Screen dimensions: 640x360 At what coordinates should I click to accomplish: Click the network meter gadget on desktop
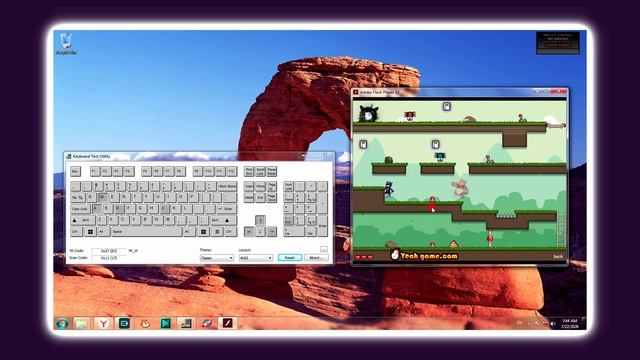coord(558,43)
